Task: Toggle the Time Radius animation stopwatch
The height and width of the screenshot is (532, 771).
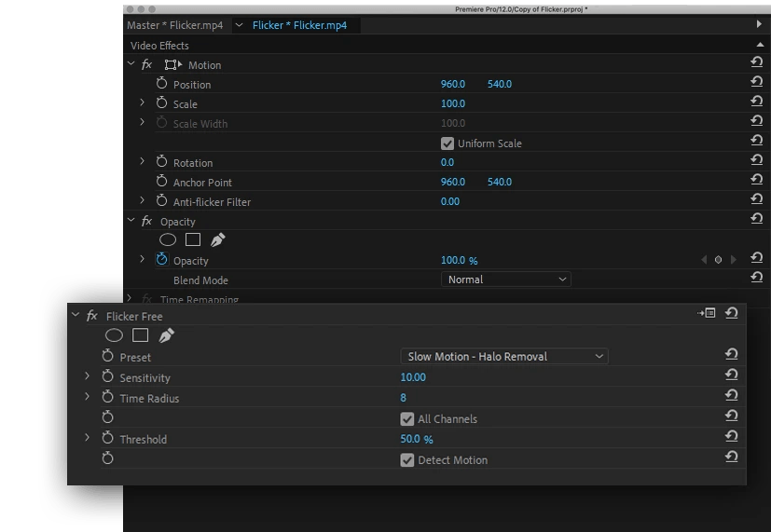Action: click(x=108, y=397)
